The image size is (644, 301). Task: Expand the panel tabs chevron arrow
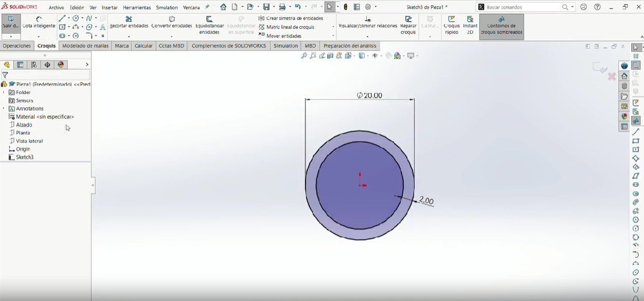tap(87, 65)
